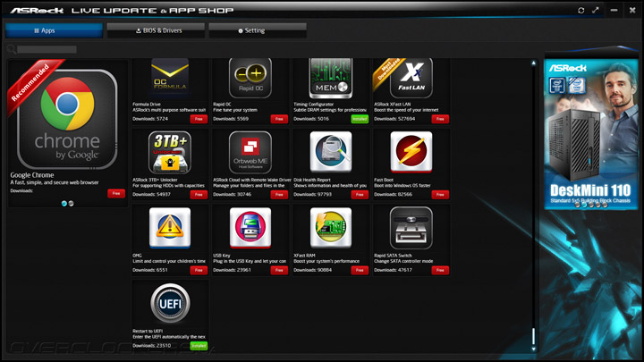
Task: Click the XFast LAN app icon
Action: 411,78
